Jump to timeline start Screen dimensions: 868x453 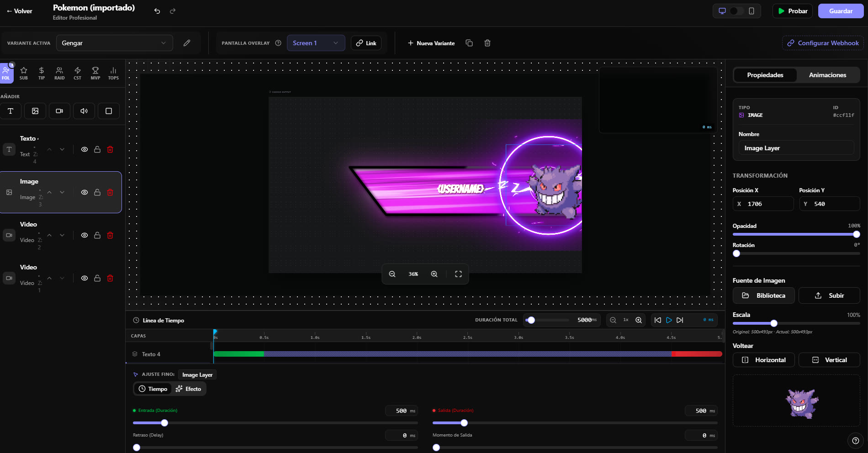(658, 320)
